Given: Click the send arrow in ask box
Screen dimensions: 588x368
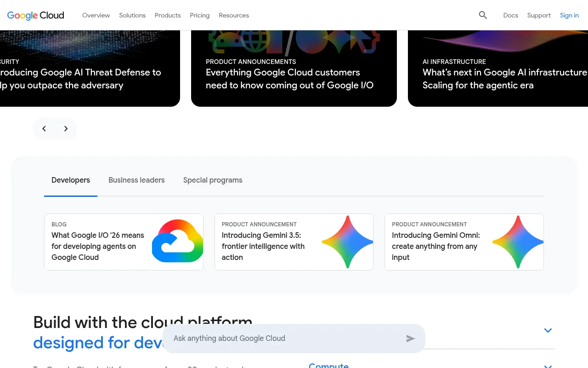Looking at the screenshot, I should coord(411,339).
